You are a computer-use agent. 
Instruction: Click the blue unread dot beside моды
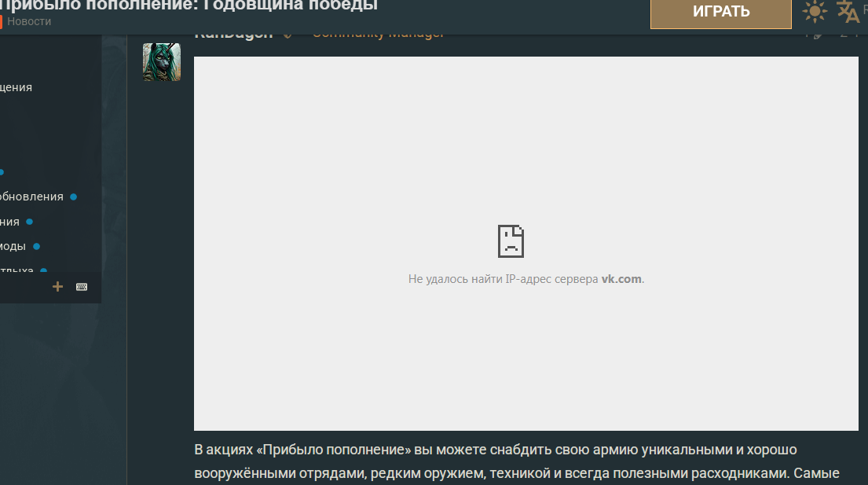[x=36, y=246]
